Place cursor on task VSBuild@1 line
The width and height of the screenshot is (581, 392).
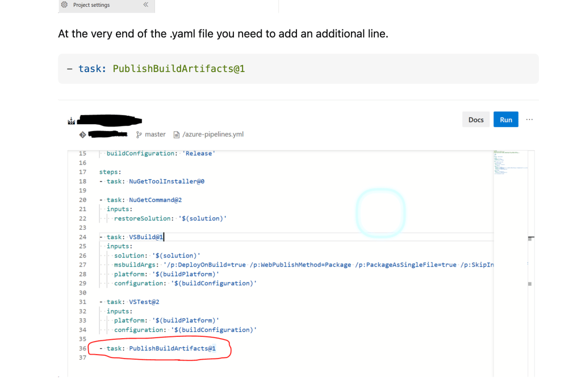pos(131,237)
